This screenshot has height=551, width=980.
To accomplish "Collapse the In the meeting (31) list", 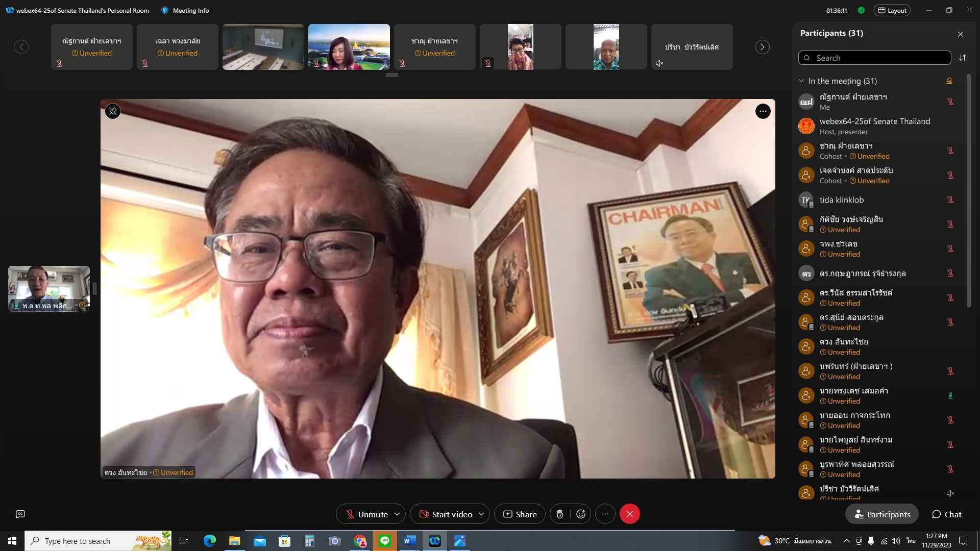I will [x=801, y=81].
